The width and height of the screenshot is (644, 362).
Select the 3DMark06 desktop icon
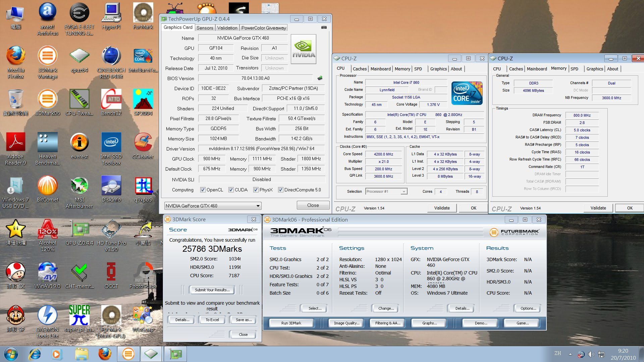pos(47,103)
